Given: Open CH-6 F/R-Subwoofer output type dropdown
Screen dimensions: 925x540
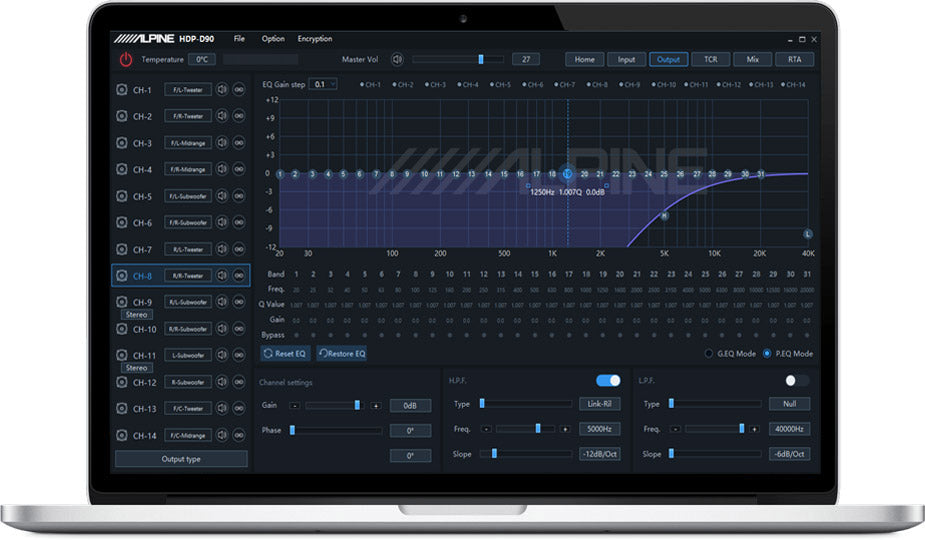Looking at the screenshot, I should coord(188,222).
